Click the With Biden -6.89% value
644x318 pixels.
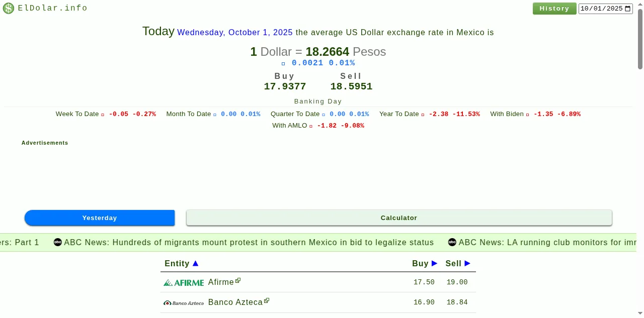tap(569, 114)
